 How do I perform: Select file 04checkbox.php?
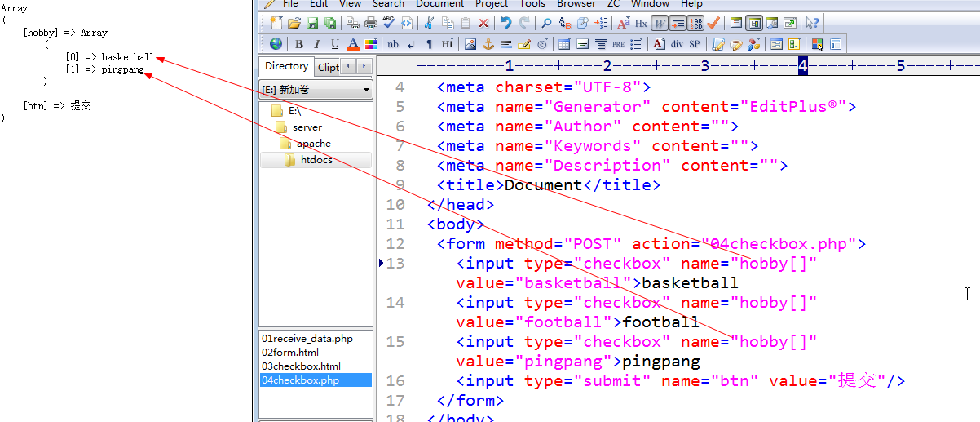click(x=316, y=380)
